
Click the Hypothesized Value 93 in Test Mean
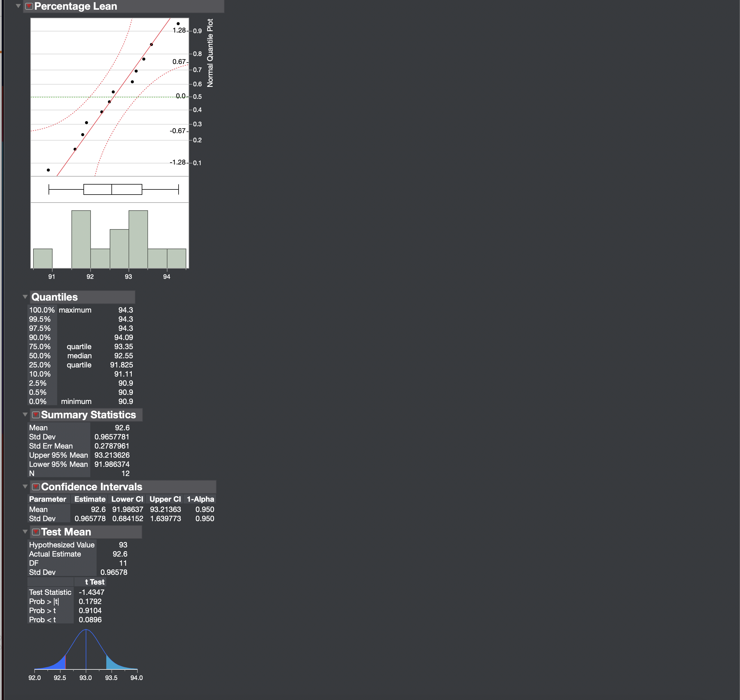pyautogui.click(x=123, y=545)
